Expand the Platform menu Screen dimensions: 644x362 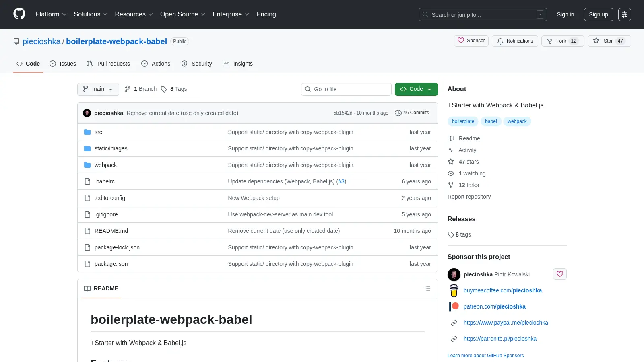tap(51, 14)
